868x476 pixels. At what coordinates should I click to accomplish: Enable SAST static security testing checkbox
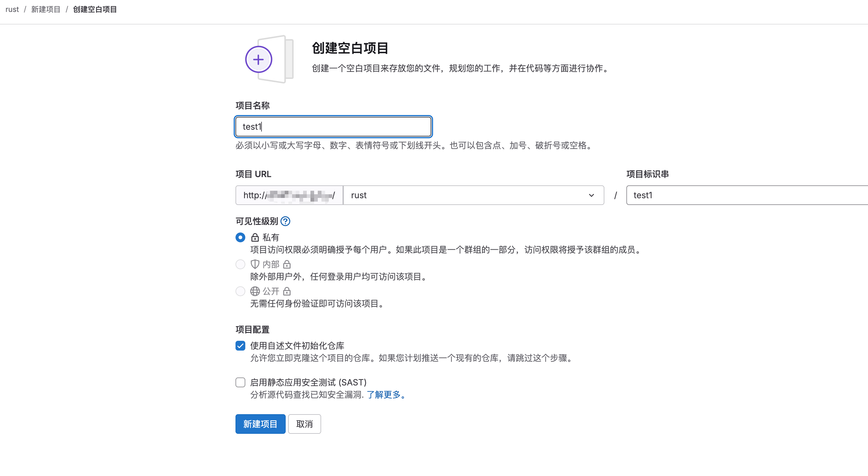(240, 382)
